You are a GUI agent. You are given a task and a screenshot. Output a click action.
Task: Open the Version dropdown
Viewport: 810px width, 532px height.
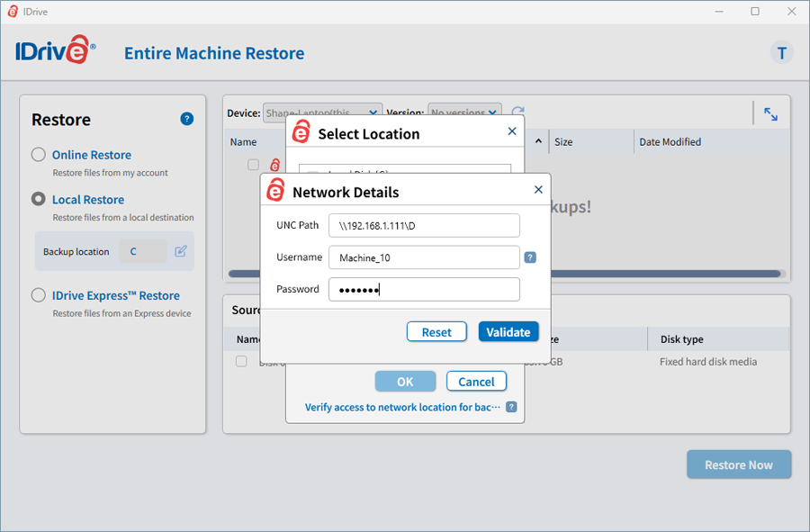463,113
